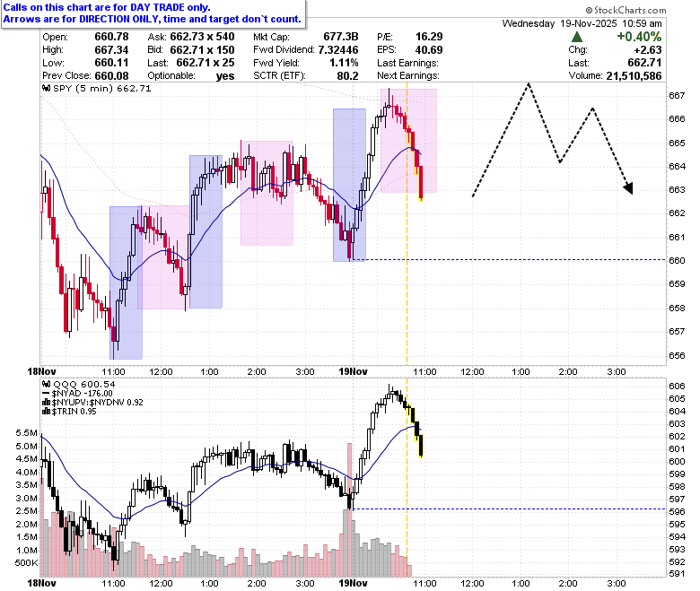Click the topmost pink shaded box near 667
The width and height of the screenshot is (700, 591).
coord(408,141)
